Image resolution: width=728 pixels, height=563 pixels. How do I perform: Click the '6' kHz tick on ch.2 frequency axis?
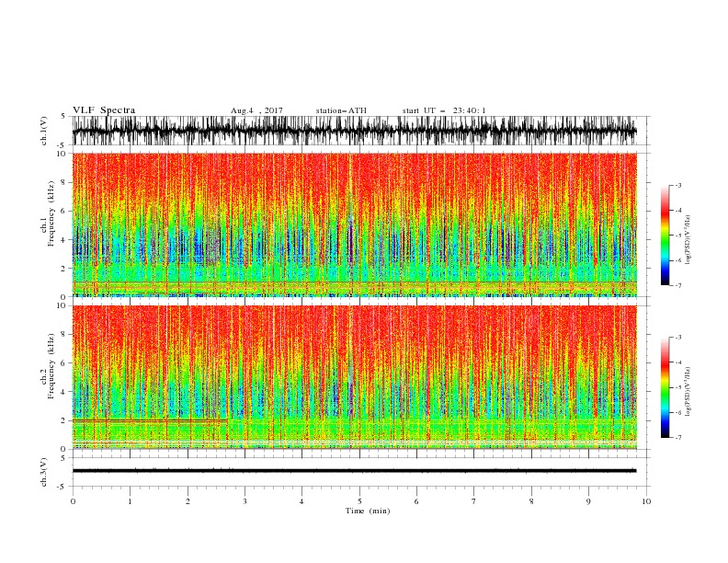click(x=65, y=362)
